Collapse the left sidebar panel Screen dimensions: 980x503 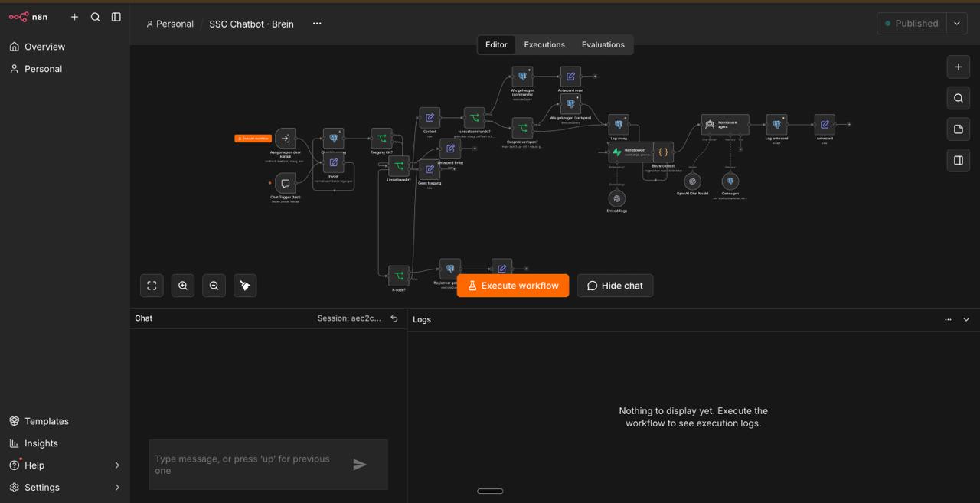[x=116, y=17]
